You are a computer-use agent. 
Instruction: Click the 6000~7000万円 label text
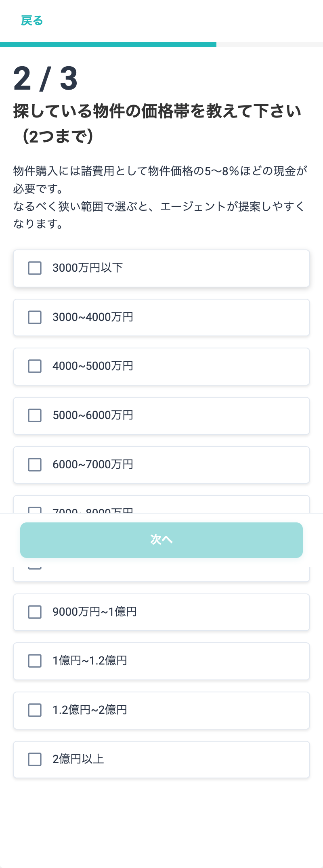[93, 464]
